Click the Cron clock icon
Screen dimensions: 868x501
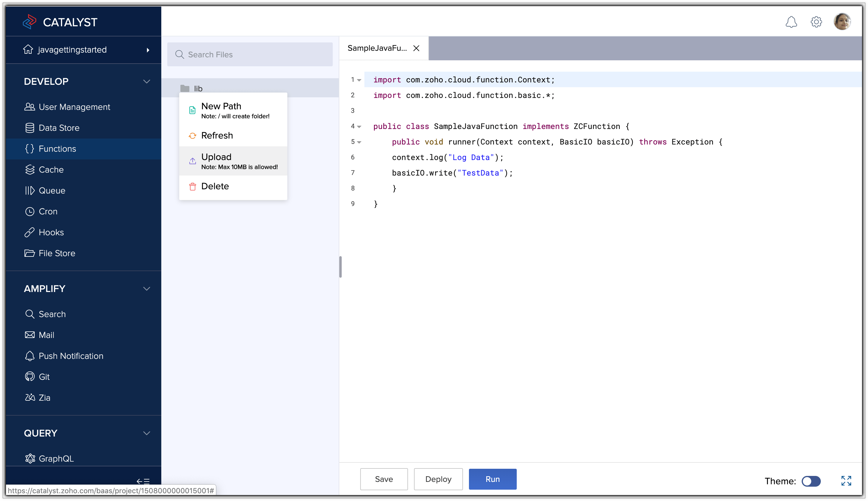pyautogui.click(x=30, y=211)
